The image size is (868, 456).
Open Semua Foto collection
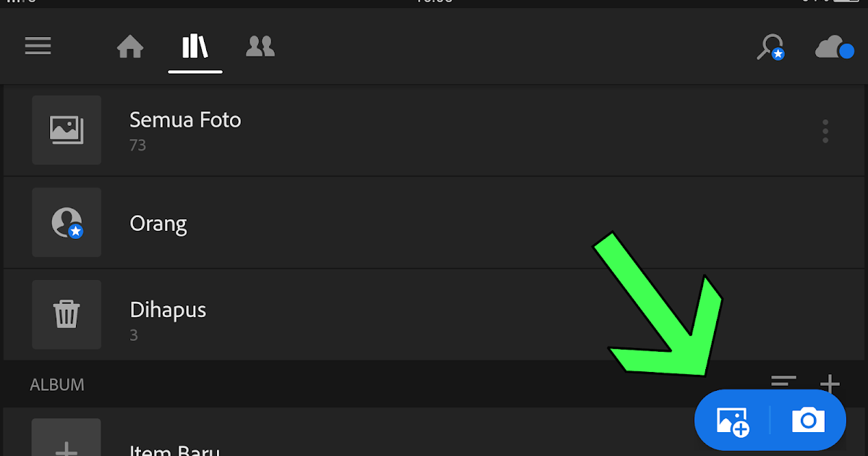[434, 130]
